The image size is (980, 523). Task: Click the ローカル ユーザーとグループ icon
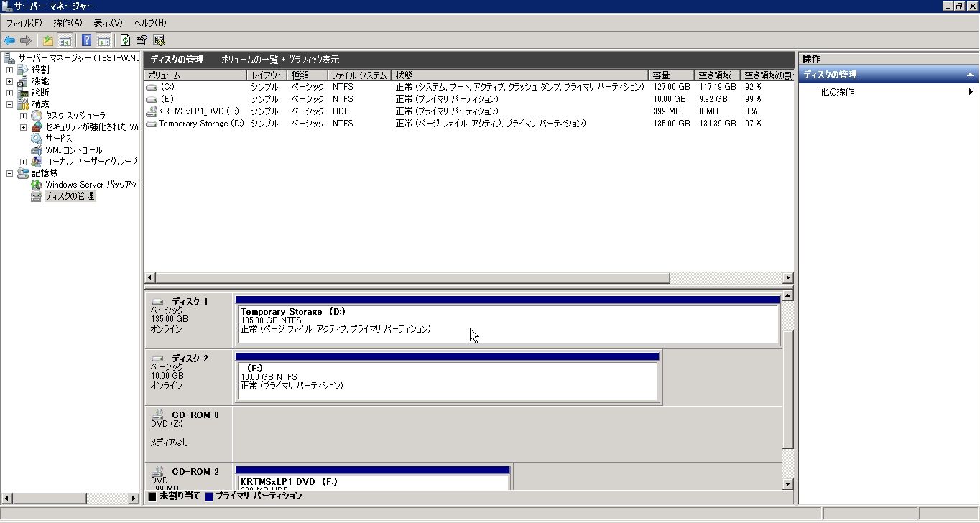37,162
